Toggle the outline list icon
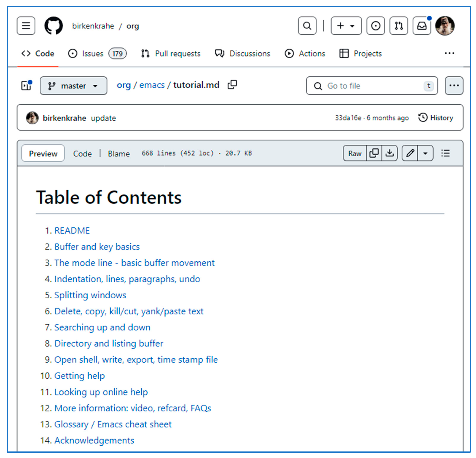 coord(445,153)
